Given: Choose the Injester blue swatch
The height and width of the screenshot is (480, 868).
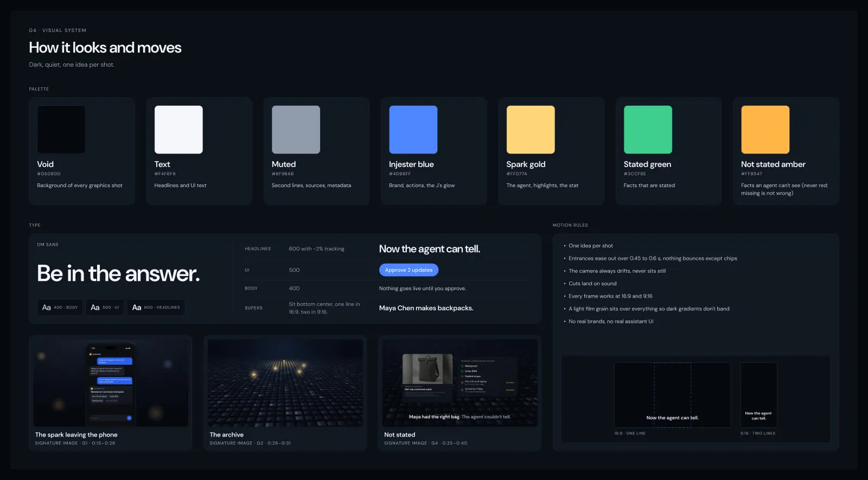Looking at the screenshot, I should pos(413,130).
